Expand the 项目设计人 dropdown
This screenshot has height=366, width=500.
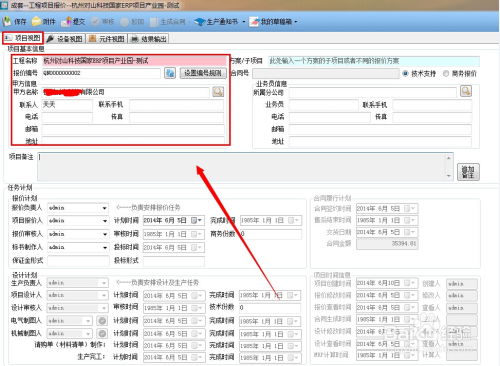click(104, 295)
